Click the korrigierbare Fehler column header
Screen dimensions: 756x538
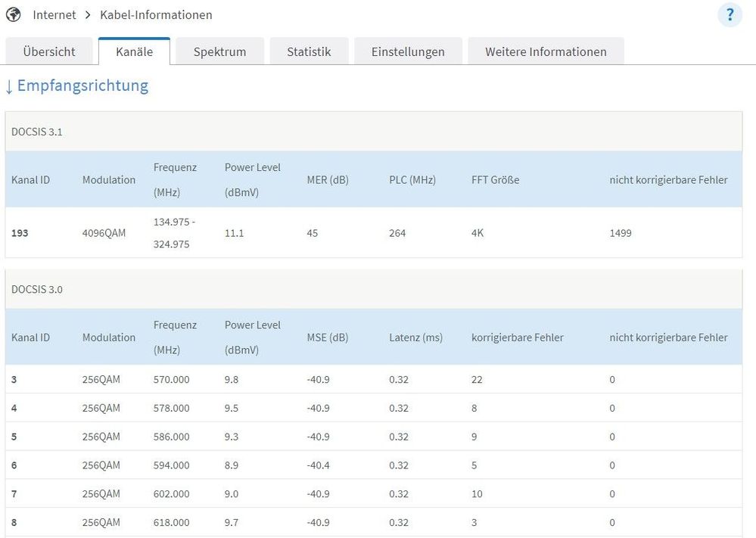click(x=517, y=337)
